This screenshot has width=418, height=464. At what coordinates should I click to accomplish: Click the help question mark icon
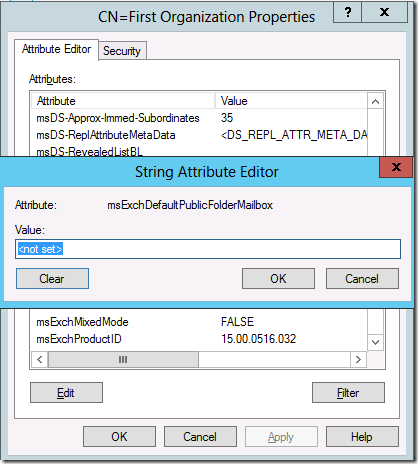click(x=347, y=13)
